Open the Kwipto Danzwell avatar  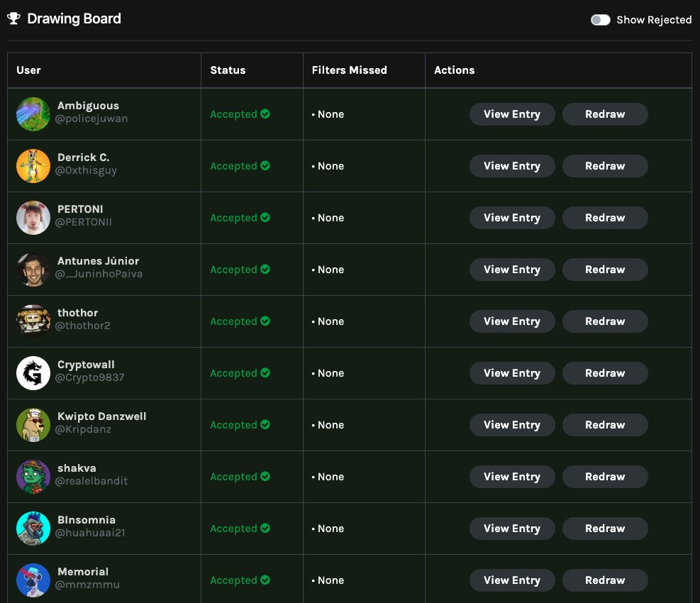pos(33,425)
